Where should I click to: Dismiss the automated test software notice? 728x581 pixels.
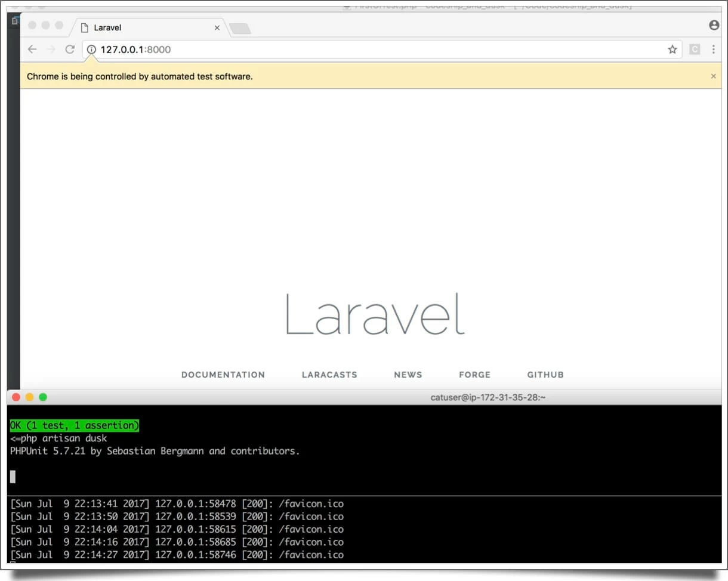pyautogui.click(x=713, y=76)
